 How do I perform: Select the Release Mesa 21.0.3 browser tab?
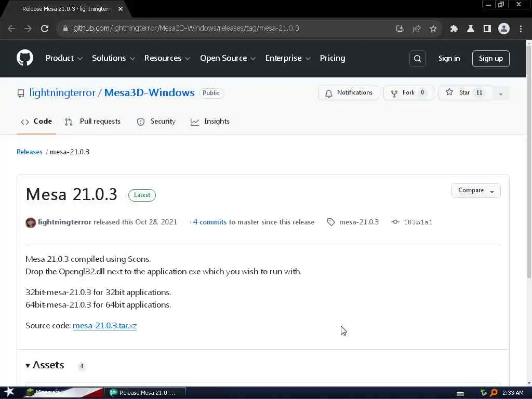(x=66, y=9)
